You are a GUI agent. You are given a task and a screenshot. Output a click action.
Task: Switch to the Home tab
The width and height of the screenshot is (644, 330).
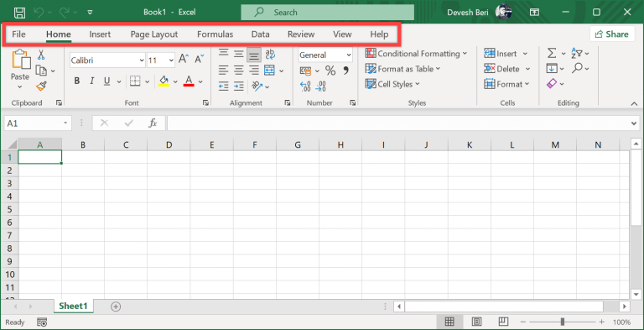(x=59, y=34)
